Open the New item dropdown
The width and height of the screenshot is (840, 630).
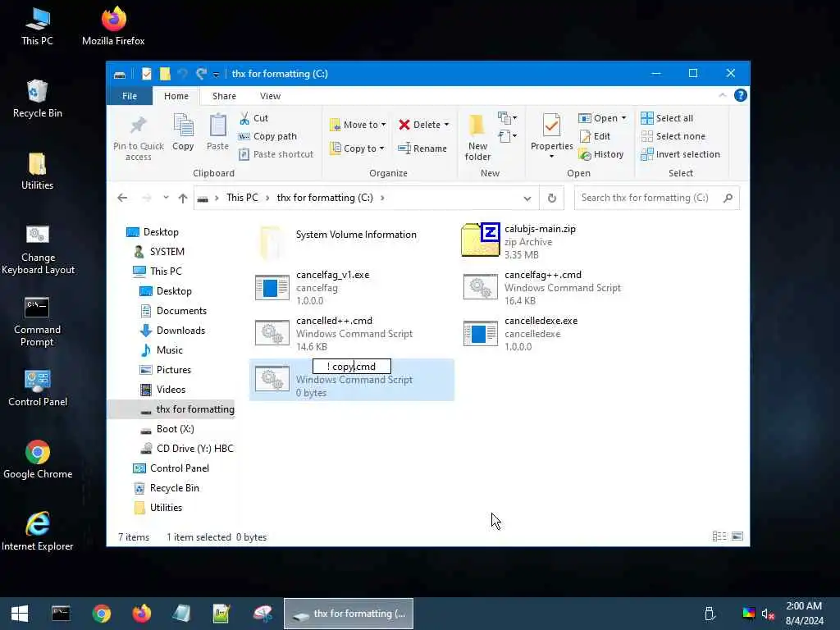(x=507, y=118)
